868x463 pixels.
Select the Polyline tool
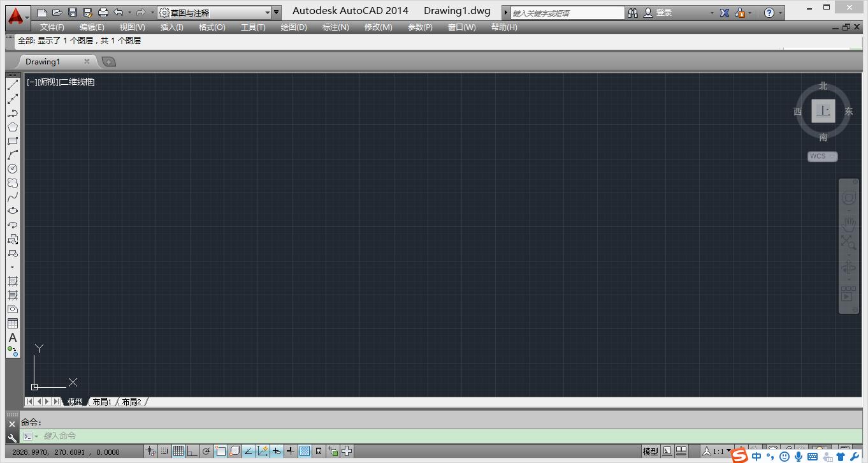coord(13,113)
